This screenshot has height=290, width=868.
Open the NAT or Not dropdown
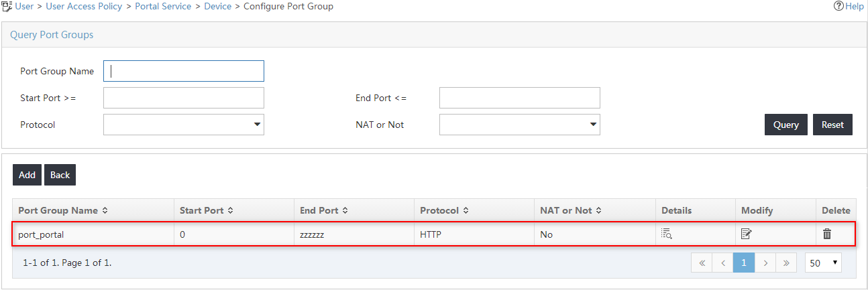520,125
